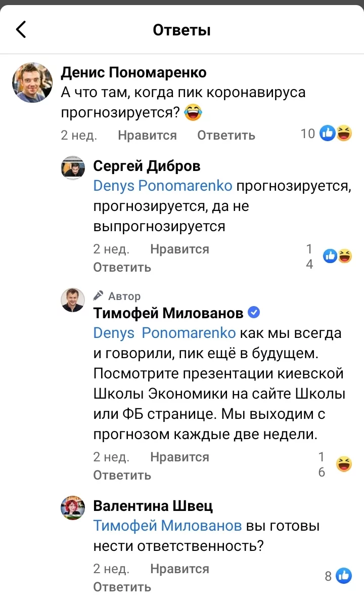This screenshot has width=364, height=602.
Task: Like Сергей Дибров's reply
Action: pos(179,249)
